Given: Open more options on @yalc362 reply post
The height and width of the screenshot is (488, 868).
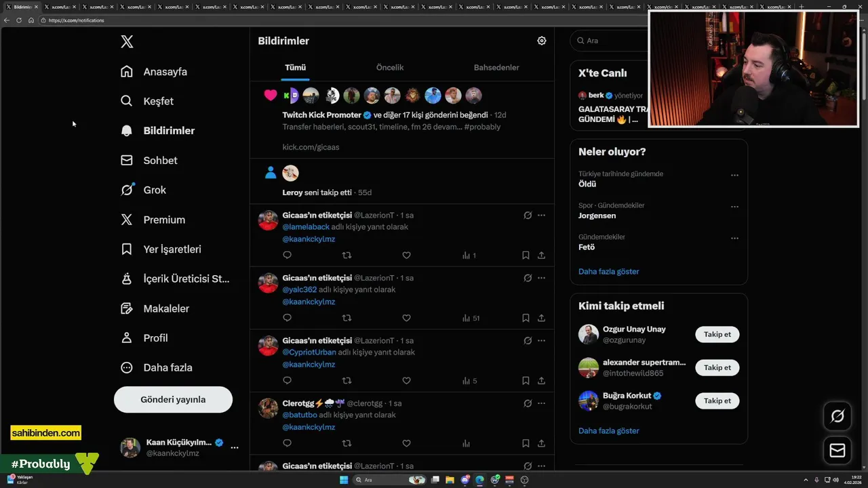Looking at the screenshot, I should click(x=541, y=278).
